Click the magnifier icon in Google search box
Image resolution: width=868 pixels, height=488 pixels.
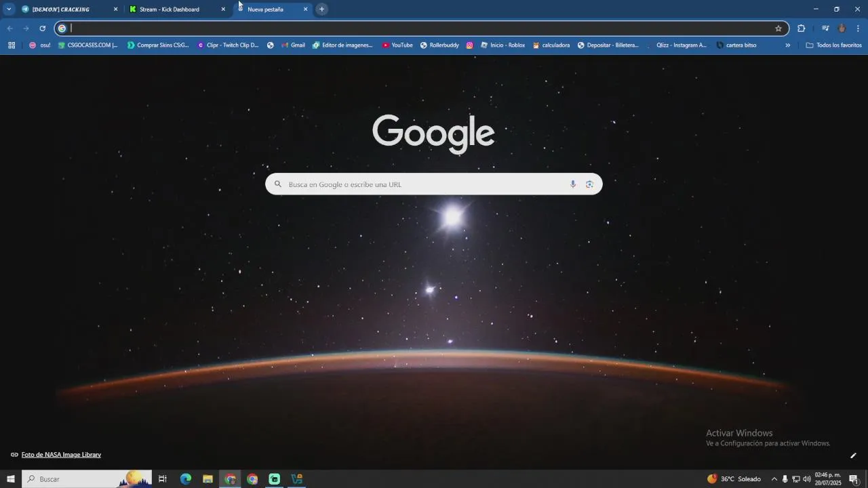(x=277, y=184)
